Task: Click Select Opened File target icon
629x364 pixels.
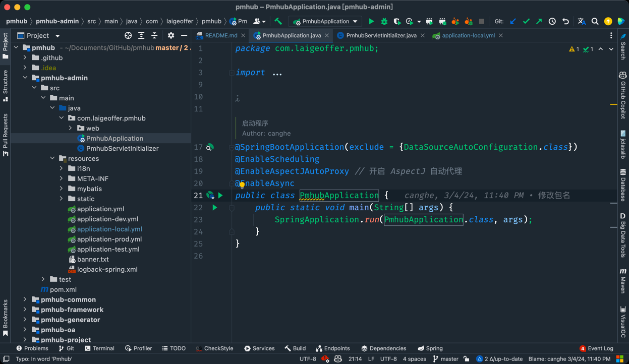Action: pyautogui.click(x=128, y=36)
